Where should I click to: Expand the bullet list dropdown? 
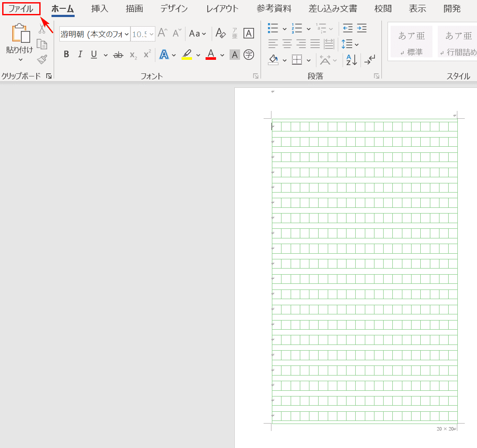pos(285,29)
